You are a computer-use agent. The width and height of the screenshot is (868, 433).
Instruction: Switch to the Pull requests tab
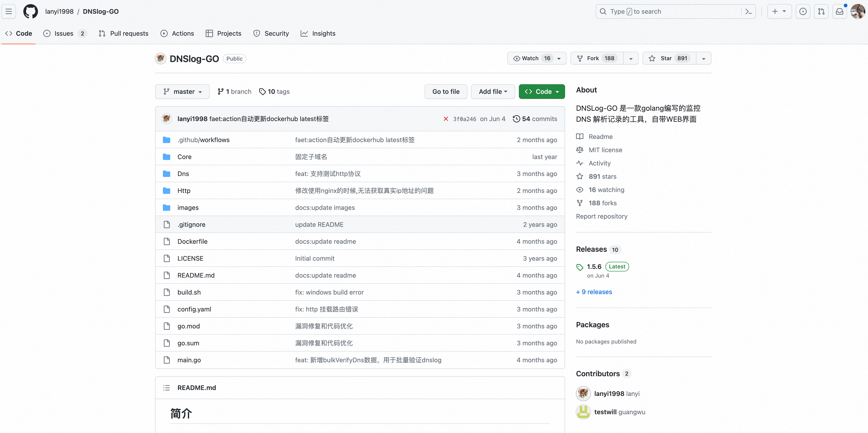(x=123, y=33)
